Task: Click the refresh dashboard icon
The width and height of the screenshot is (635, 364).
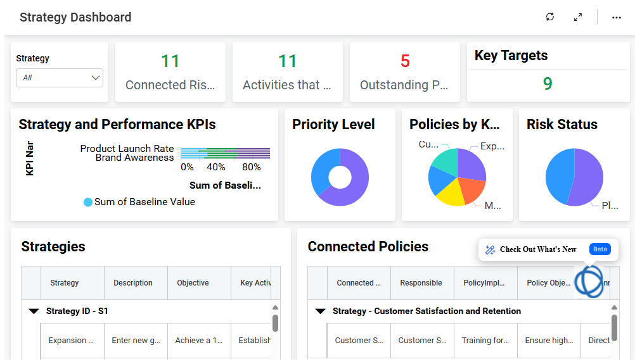Action: [x=549, y=17]
